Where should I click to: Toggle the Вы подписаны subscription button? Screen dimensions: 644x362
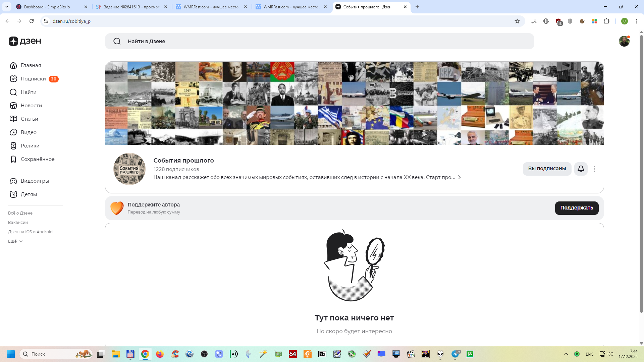(x=547, y=169)
